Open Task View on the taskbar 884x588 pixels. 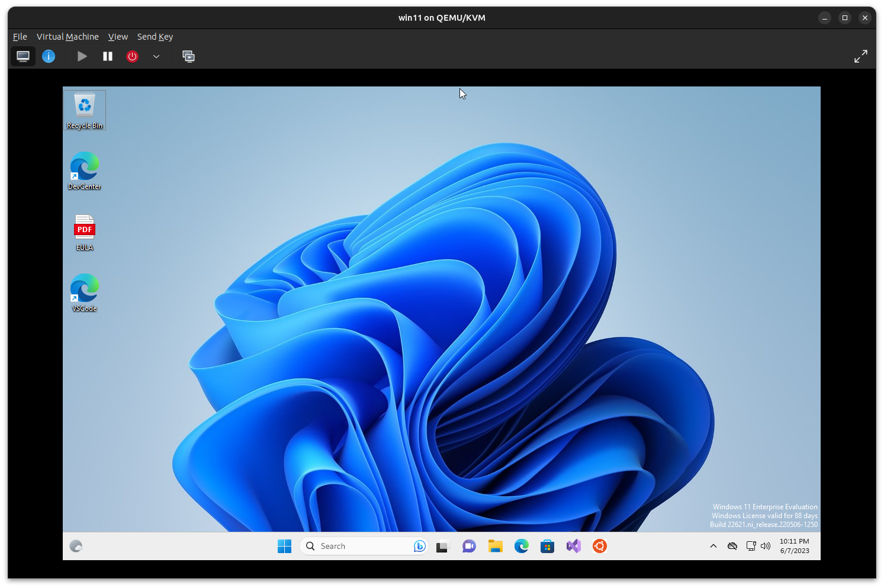(443, 546)
